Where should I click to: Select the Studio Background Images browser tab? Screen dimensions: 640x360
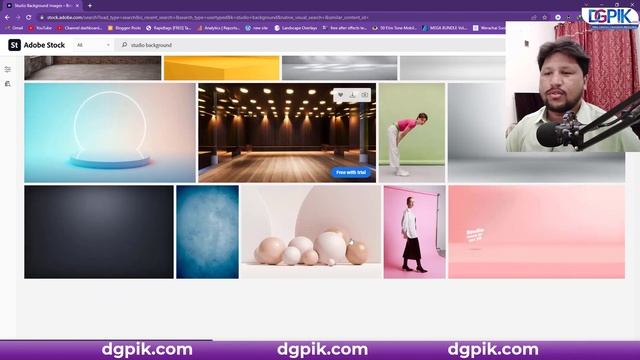click(x=41, y=6)
